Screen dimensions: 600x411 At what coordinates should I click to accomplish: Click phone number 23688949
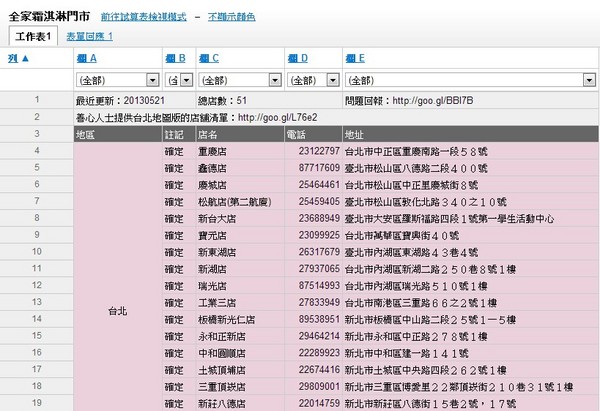[x=319, y=218]
